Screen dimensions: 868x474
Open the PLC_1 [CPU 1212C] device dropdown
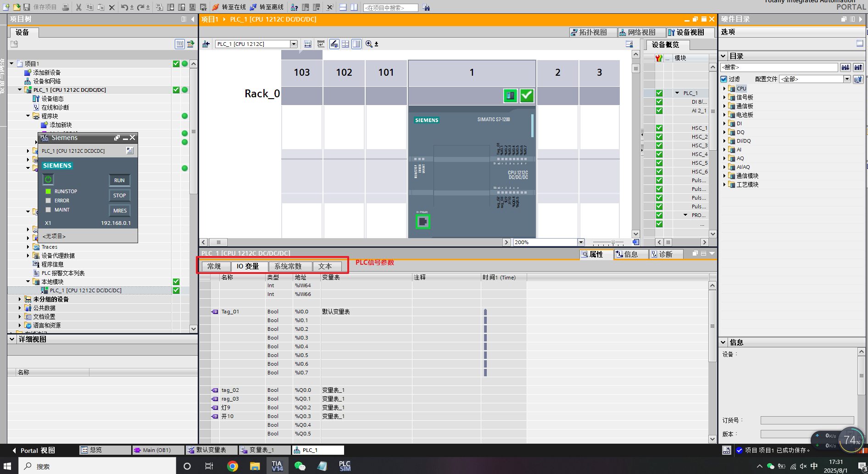click(294, 44)
